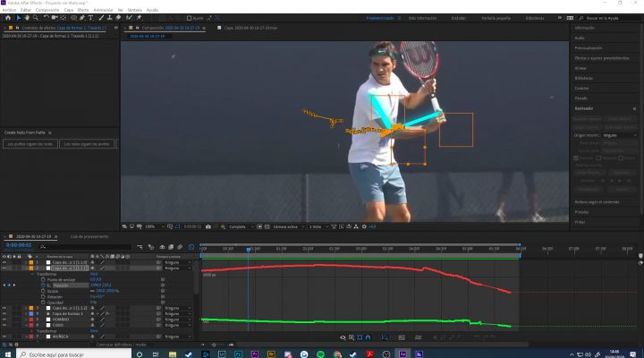
Task: Open the Composición menu
Action: pos(47,10)
